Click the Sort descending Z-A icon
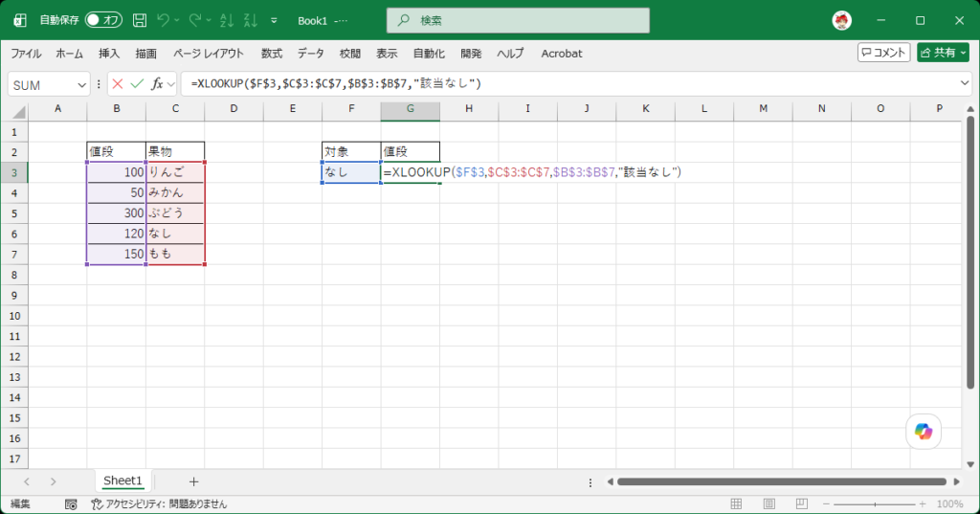 pyautogui.click(x=251, y=20)
